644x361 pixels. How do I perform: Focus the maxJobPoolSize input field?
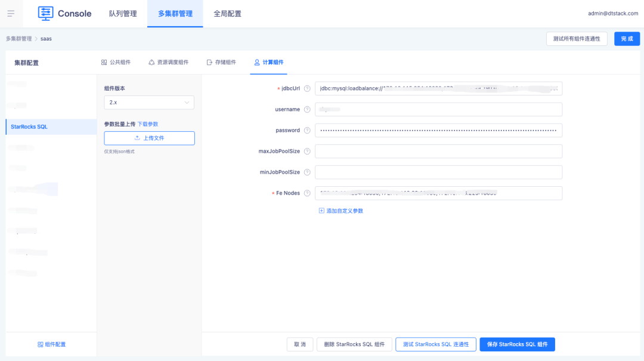tap(439, 152)
